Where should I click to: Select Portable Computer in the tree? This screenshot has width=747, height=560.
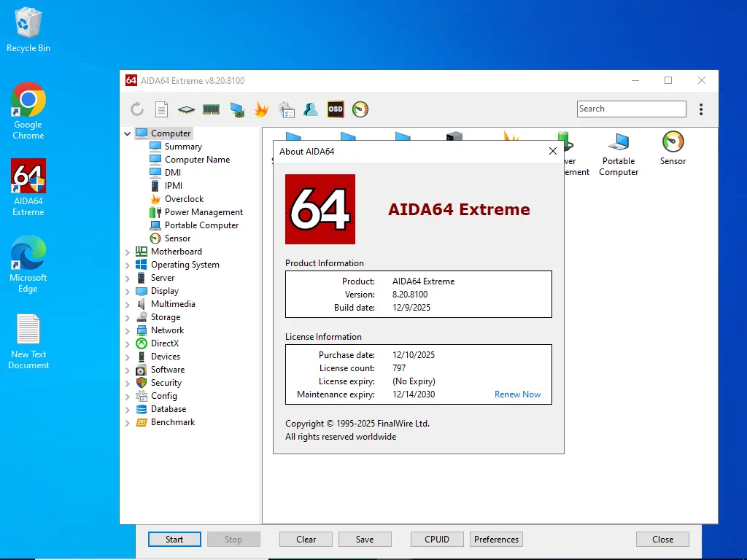tap(201, 225)
